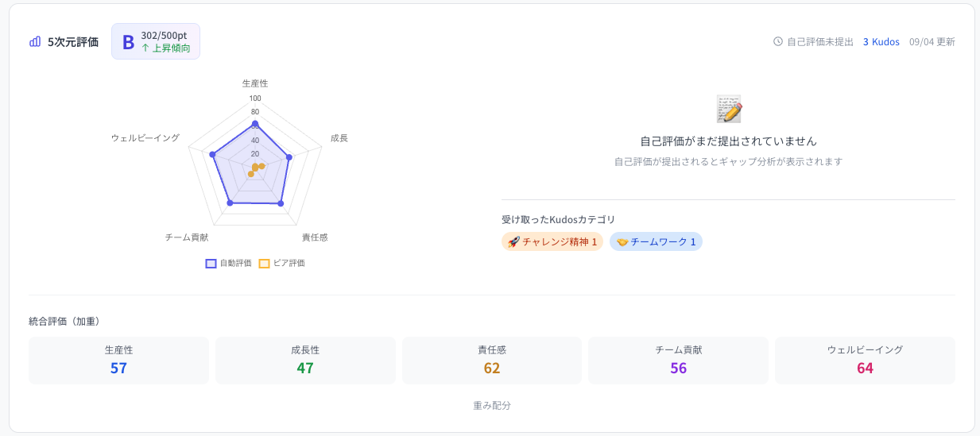Select the 生産性 57 score card

118,361
